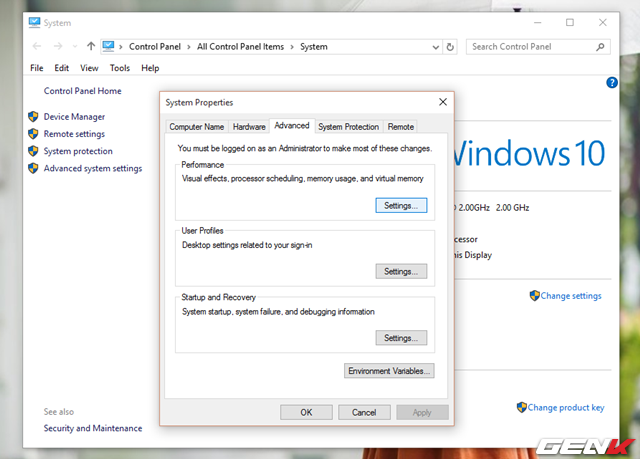Expand chevron before Control Panel breadcrumb
Screen dimensions: 640x459
[120, 47]
